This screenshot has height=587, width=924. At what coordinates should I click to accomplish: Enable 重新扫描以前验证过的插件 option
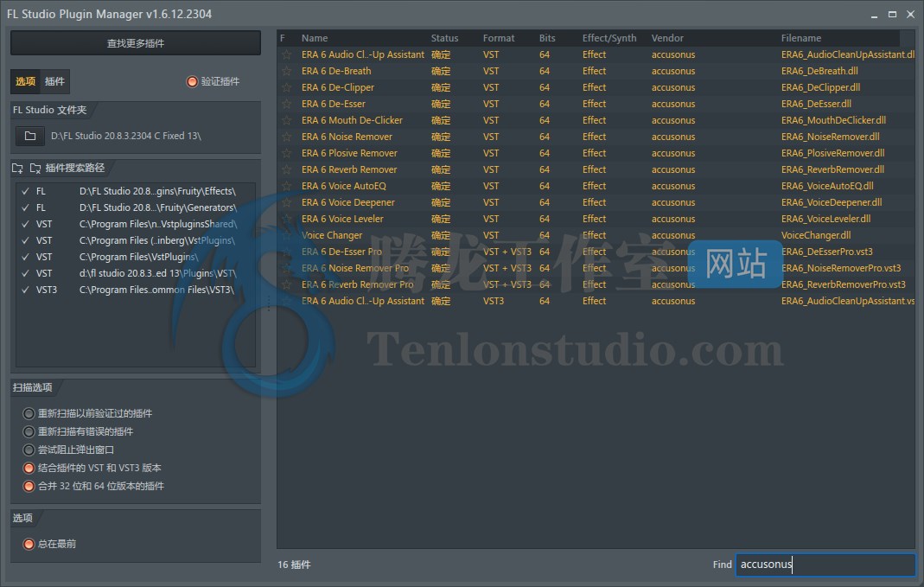coord(29,413)
